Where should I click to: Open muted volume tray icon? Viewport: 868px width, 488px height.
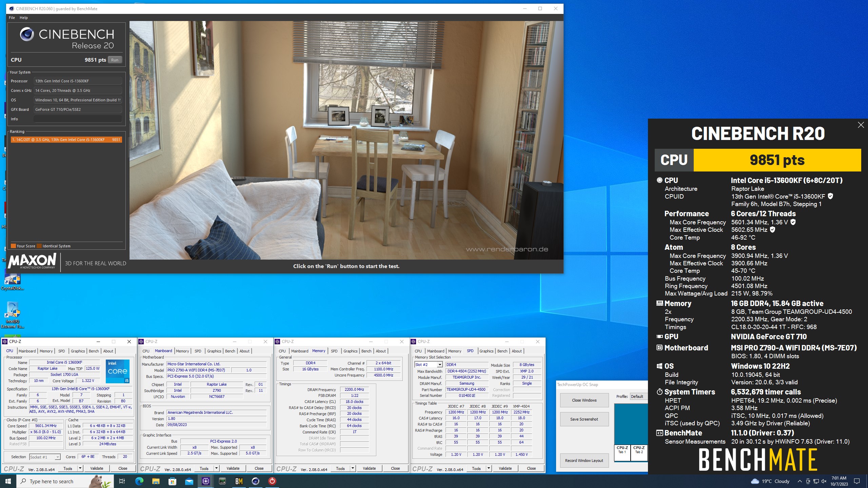(824, 481)
